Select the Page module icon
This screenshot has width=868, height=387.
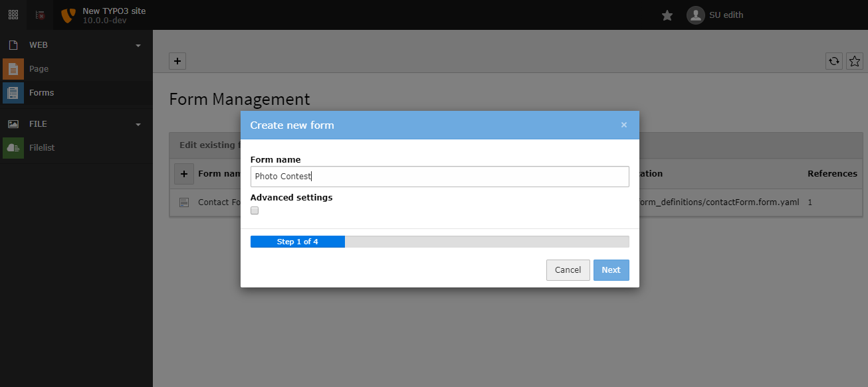(13, 68)
